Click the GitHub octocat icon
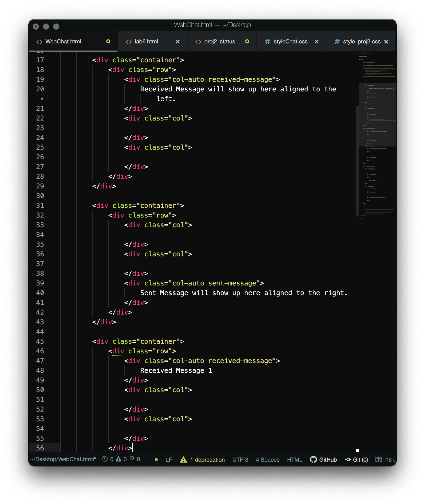 click(313, 460)
